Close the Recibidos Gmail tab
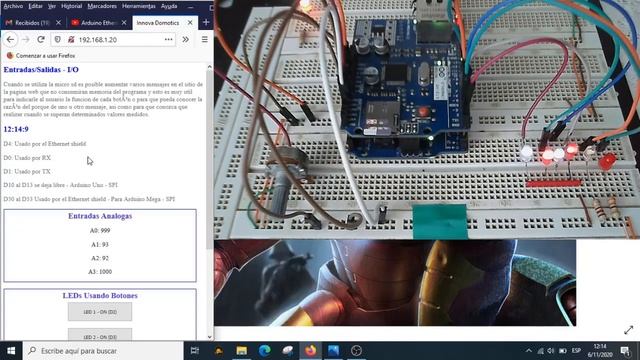Viewport: 640px width, 360px height. (58, 23)
